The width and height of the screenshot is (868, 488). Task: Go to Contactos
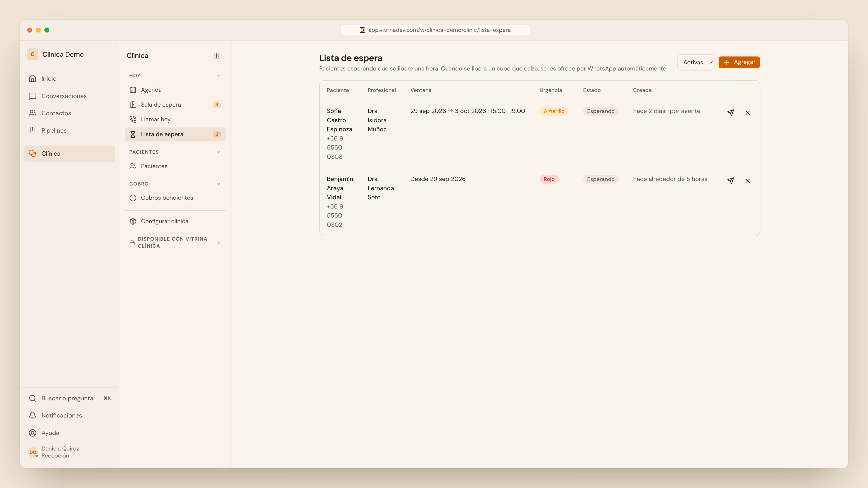point(69,113)
